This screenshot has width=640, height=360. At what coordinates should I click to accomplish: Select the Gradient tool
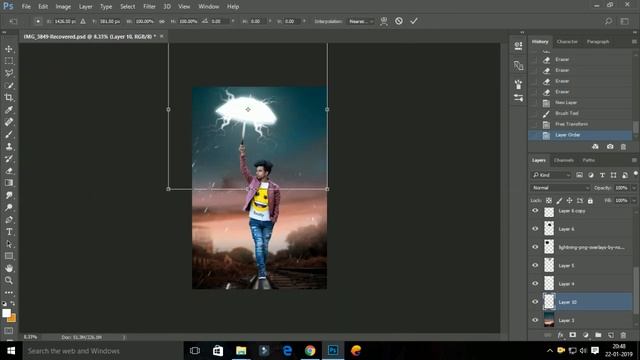9,183
